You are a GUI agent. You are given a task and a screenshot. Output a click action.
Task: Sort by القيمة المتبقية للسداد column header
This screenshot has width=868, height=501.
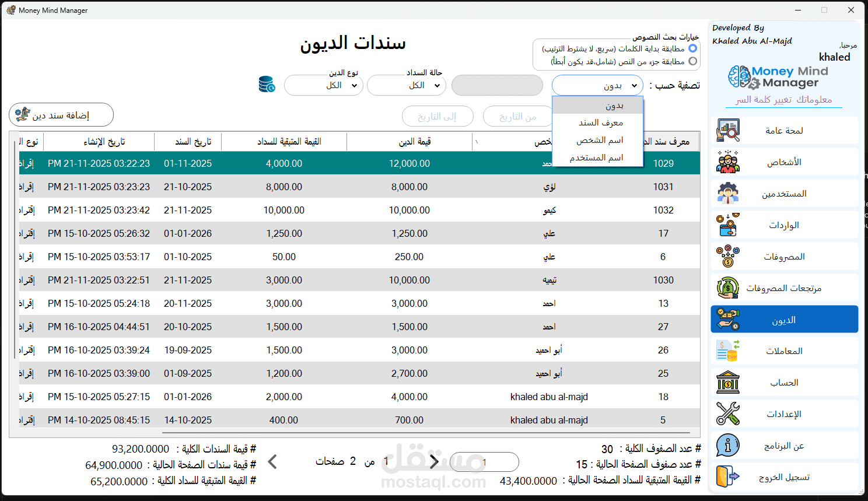pyautogui.click(x=284, y=142)
